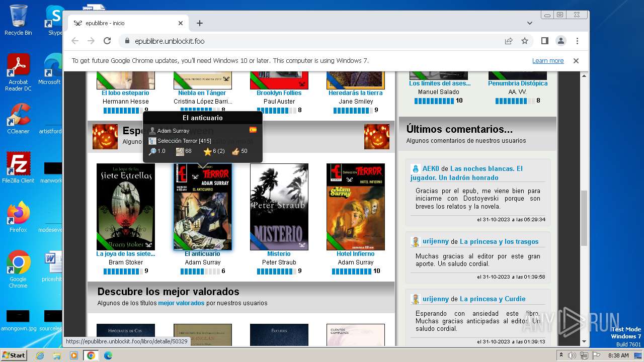Open Heredarás la tierra book link
The image size is (644, 362).
[355, 93]
